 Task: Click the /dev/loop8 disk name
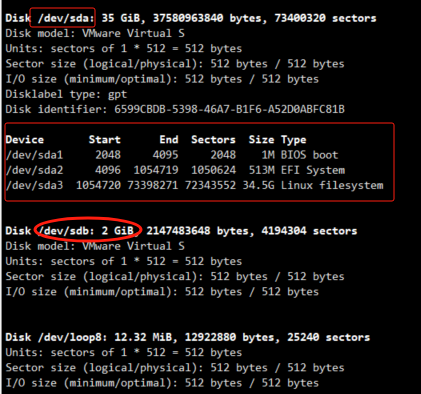72,337
